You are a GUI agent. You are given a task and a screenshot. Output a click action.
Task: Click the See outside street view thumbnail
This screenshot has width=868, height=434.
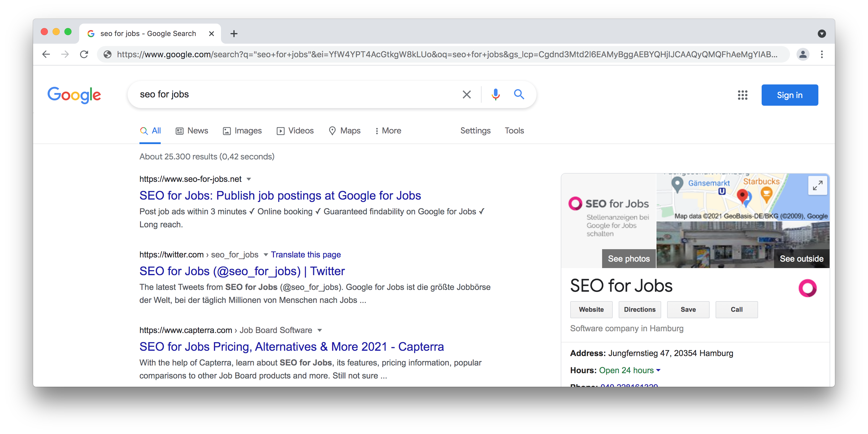point(801,259)
